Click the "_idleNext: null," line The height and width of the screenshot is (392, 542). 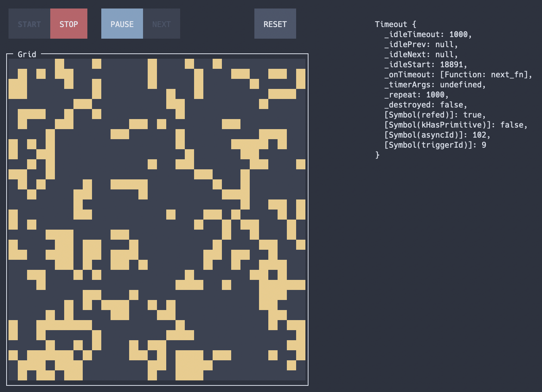tap(421, 55)
